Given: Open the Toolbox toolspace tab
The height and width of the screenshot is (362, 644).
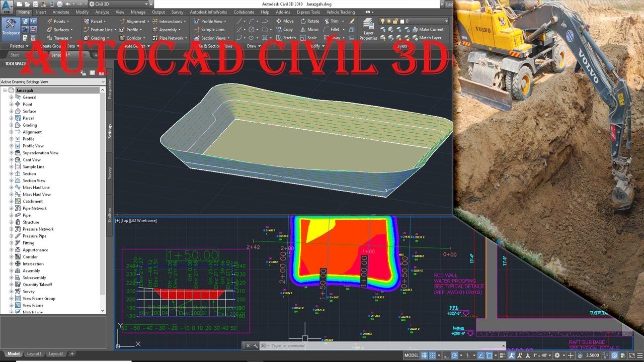Looking at the screenshot, I should (110, 215).
